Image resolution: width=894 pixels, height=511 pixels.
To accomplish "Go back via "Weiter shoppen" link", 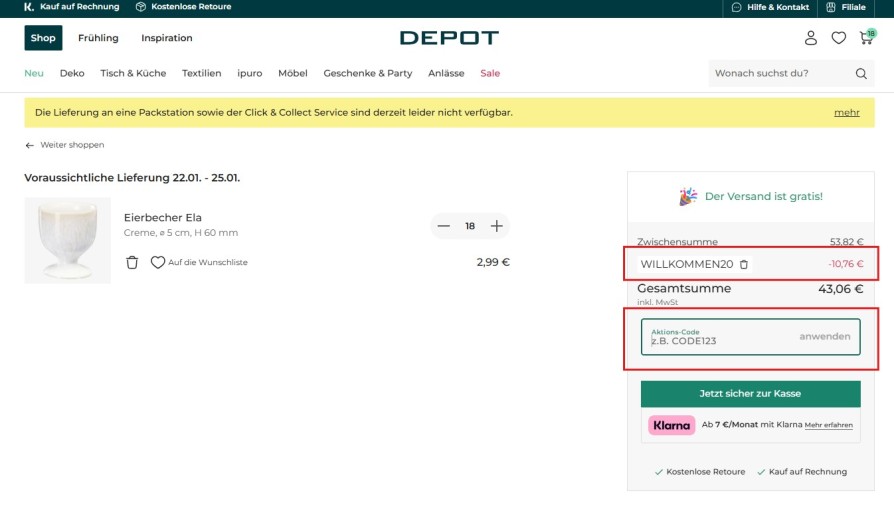I will tap(65, 145).
